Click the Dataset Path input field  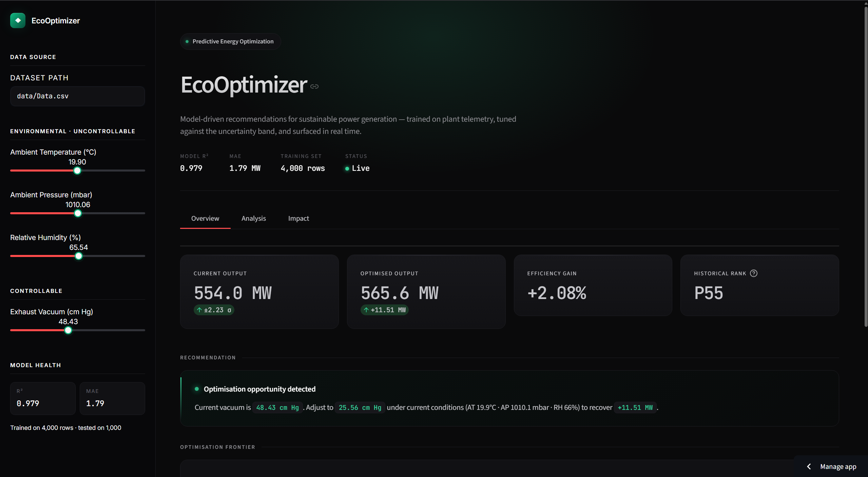78,96
